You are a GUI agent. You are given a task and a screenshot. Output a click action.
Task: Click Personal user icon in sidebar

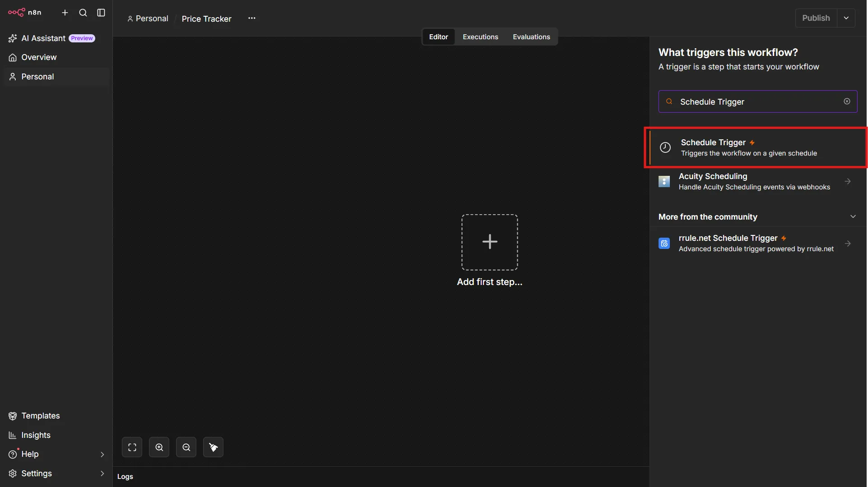(x=13, y=77)
